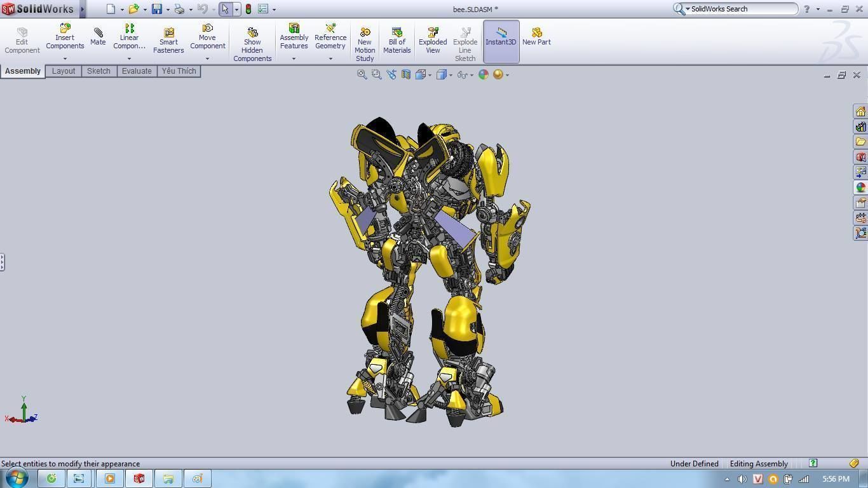Click the Undo arrow icon
This screenshot has height=488, width=868.
pos(202,9)
